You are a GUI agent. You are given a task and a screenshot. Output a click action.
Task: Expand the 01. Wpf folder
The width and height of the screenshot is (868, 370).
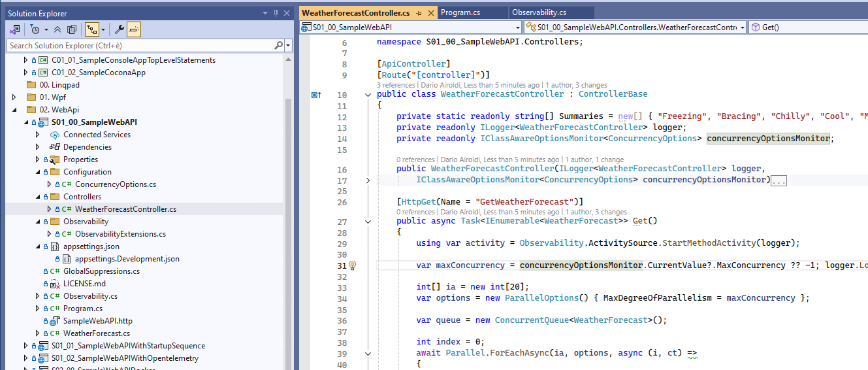[x=14, y=97]
